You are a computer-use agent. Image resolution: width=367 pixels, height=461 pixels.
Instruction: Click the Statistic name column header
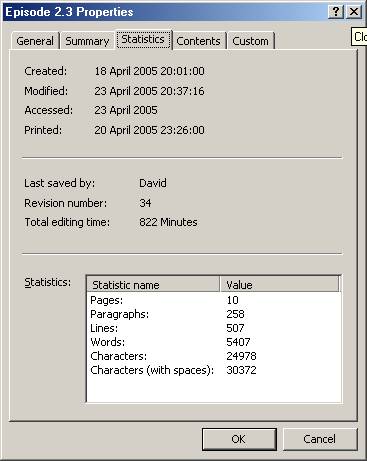(x=153, y=285)
